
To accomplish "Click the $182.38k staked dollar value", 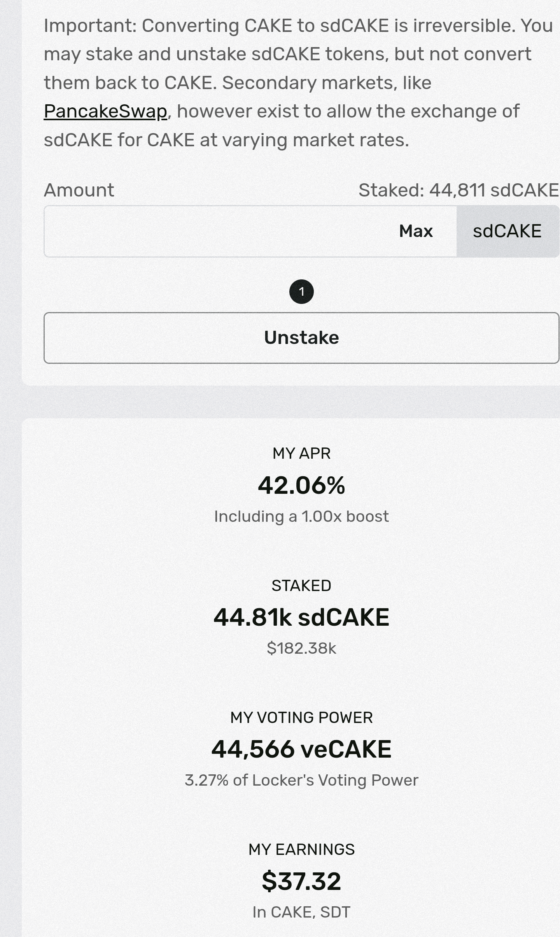I will click(x=301, y=648).
